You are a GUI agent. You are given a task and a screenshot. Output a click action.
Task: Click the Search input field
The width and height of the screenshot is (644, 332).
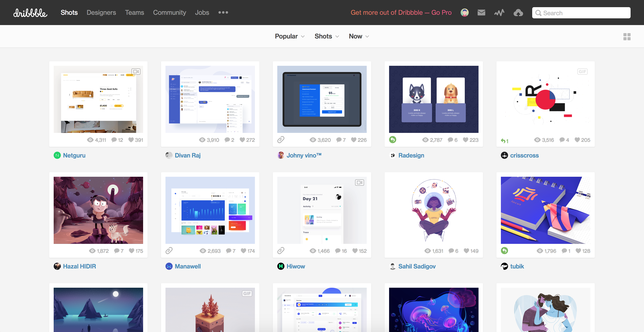581,13
